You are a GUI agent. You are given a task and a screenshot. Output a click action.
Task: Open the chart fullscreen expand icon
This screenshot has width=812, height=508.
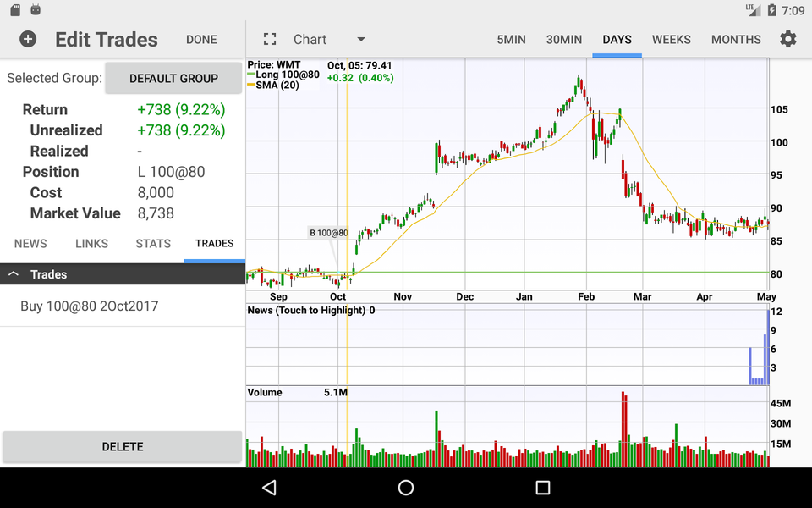click(269, 39)
